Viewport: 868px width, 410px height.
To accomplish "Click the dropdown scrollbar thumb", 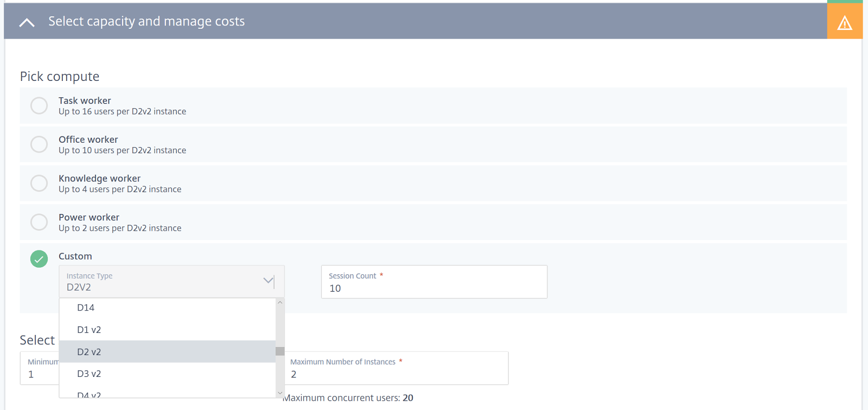I will pyautogui.click(x=280, y=351).
